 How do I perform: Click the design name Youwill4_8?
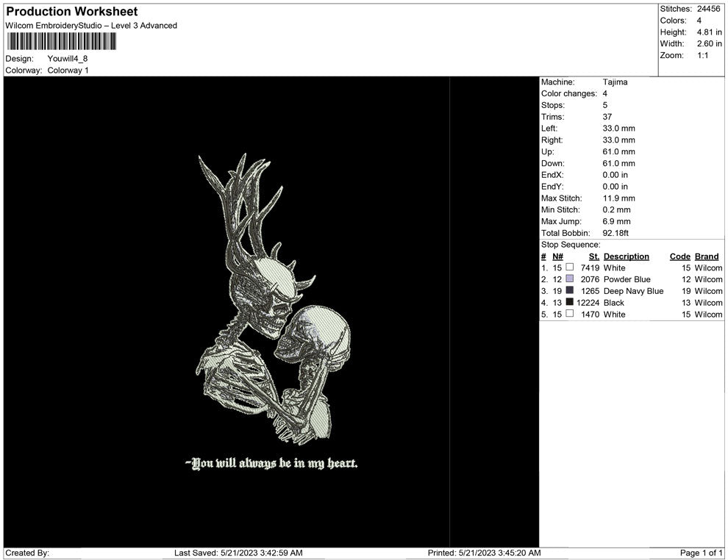[68, 59]
